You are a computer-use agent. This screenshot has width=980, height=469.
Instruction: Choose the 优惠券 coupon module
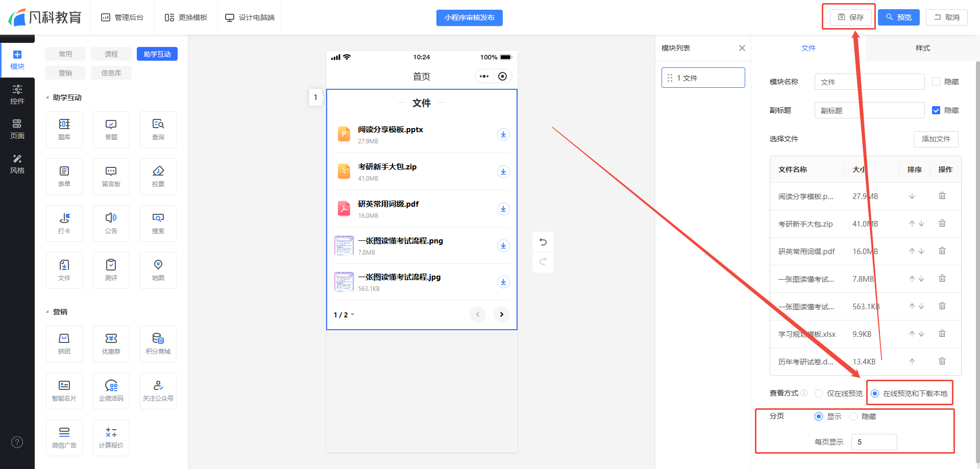[111, 344]
